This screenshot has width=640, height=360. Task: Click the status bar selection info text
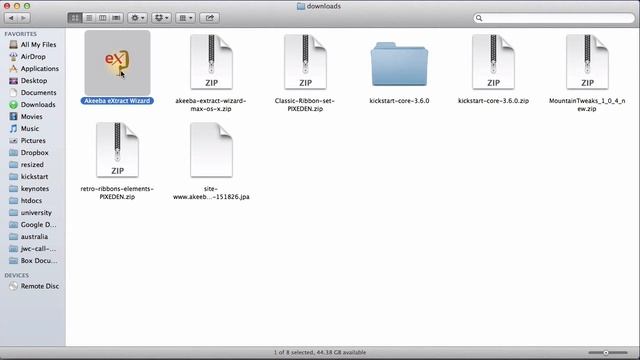coord(320,352)
